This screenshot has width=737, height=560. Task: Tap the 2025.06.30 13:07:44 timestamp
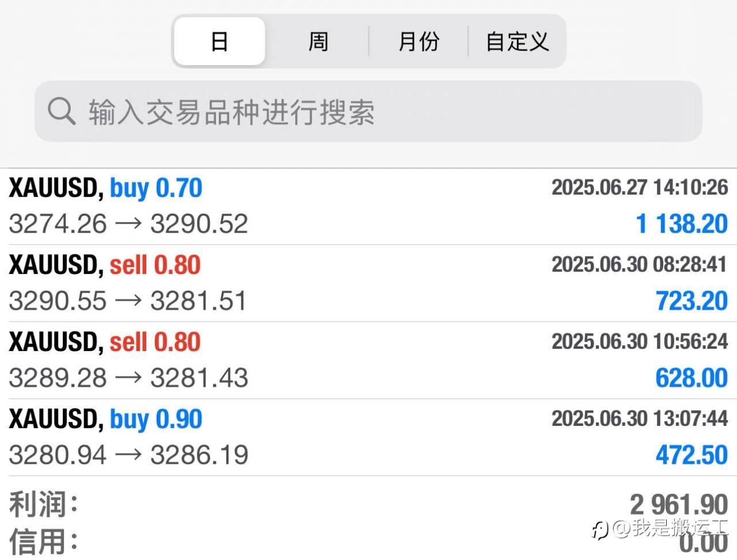(640, 418)
